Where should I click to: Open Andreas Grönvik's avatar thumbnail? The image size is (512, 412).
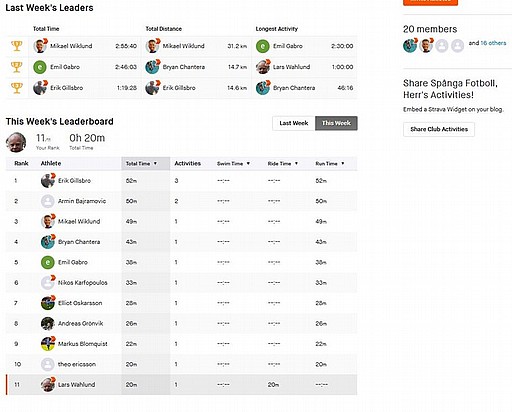click(x=48, y=323)
